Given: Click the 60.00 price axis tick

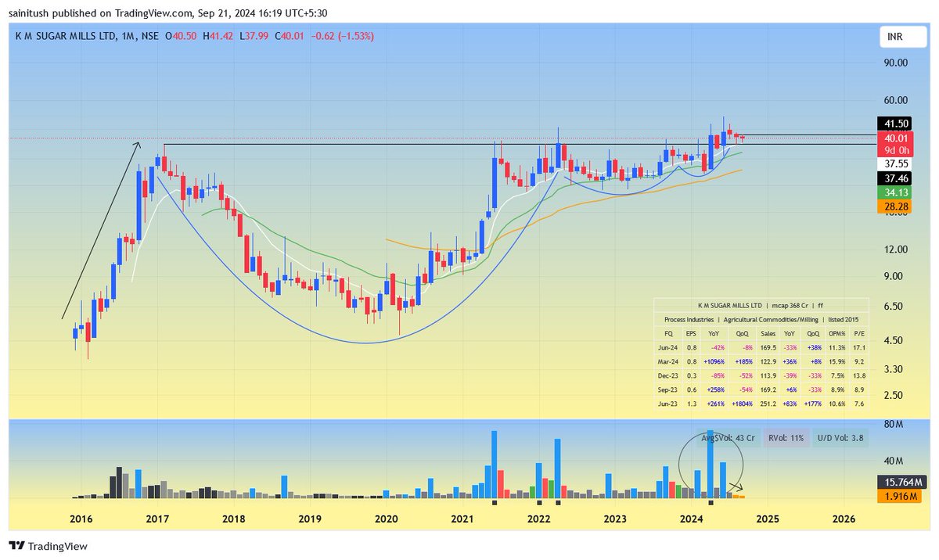Looking at the screenshot, I should tap(896, 100).
